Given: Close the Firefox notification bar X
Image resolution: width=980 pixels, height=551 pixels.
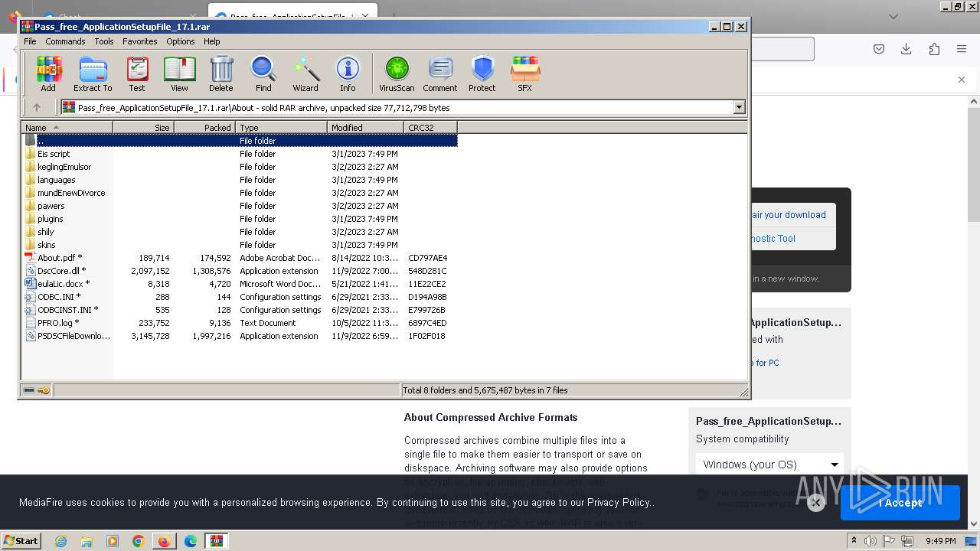Looking at the screenshot, I should coord(962,80).
